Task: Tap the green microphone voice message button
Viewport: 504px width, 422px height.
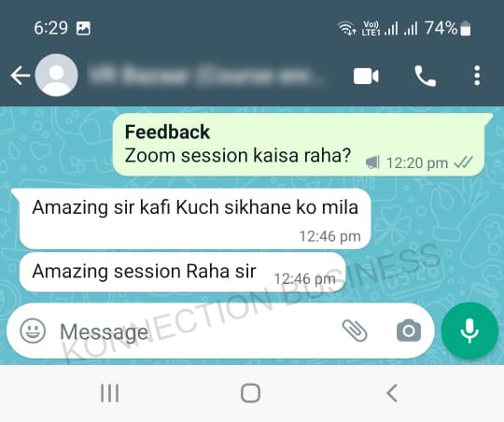Action: pos(469,331)
